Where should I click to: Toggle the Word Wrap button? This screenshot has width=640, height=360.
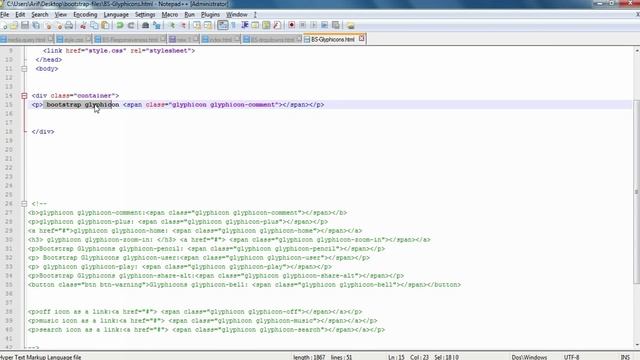click(x=222, y=26)
